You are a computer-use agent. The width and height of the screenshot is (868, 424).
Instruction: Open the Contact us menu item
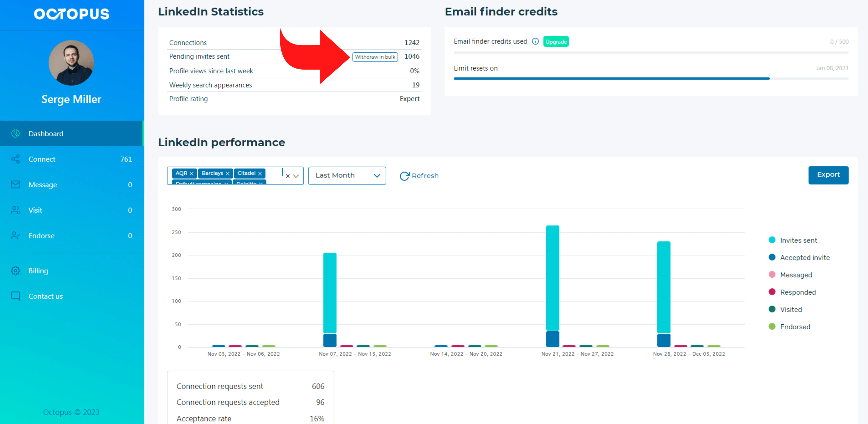46,296
